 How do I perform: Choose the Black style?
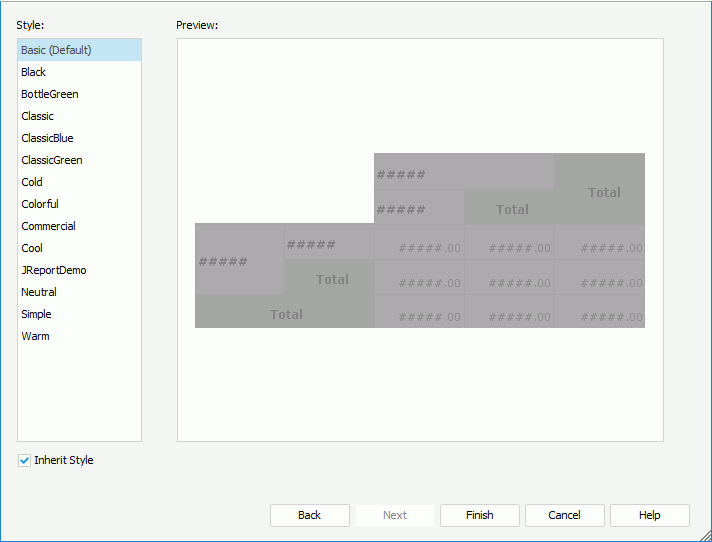point(34,72)
